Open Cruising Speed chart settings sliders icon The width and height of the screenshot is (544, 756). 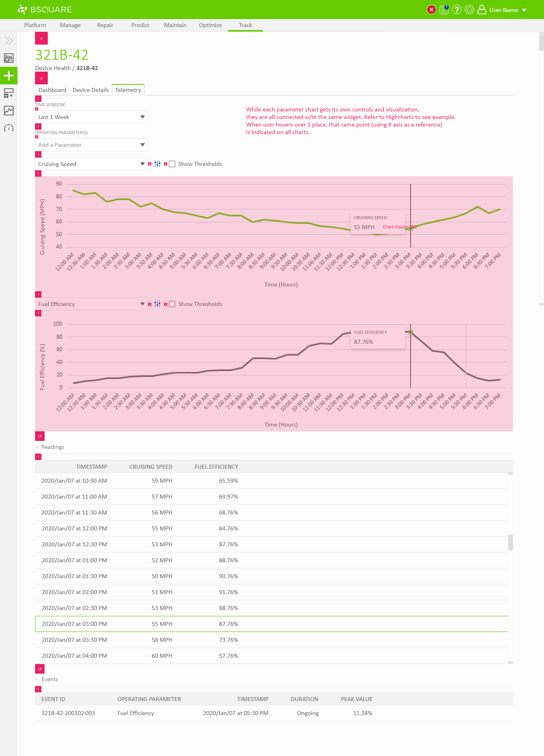(x=157, y=164)
